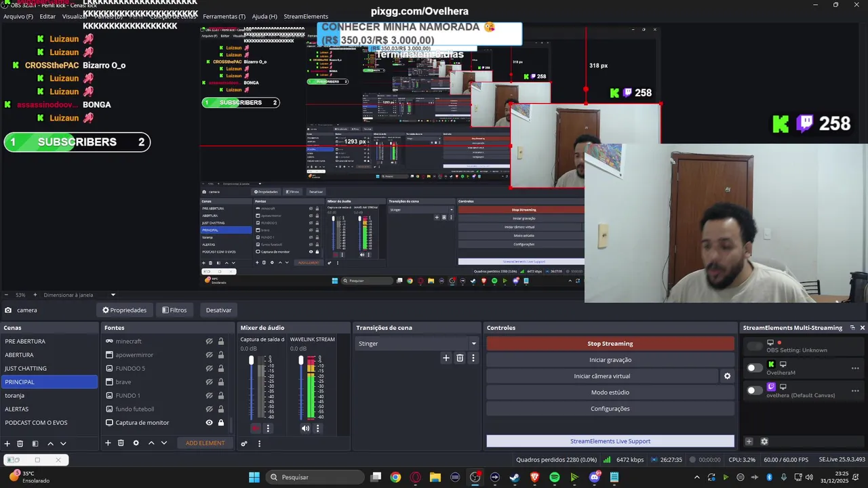Open StreamElements menu
Image resolution: width=868 pixels, height=488 pixels.
coord(306,16)
